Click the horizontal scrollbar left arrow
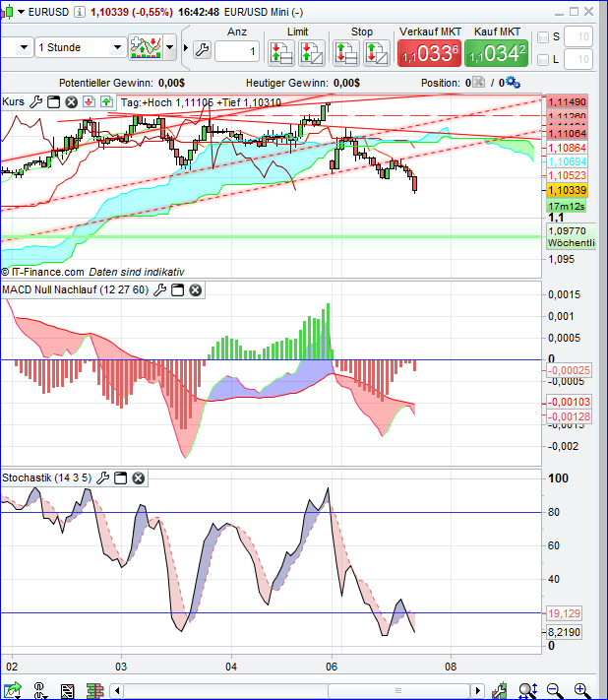 [x=117, y=691]
